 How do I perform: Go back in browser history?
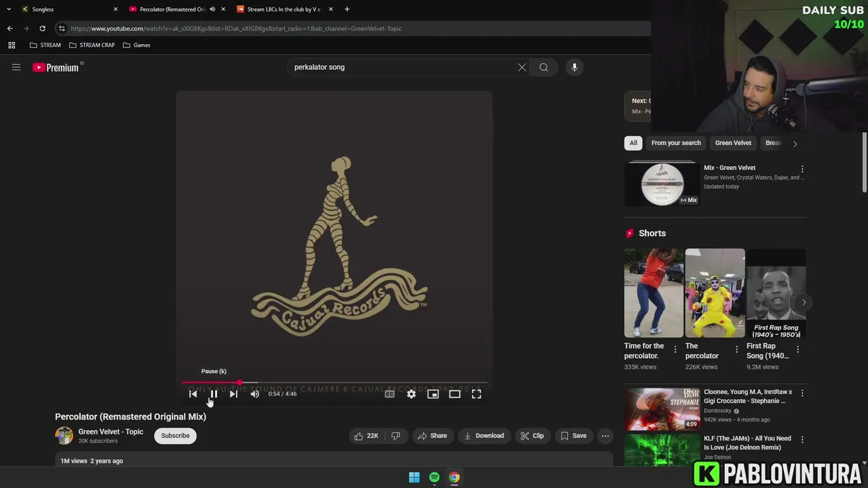point(9,28)
